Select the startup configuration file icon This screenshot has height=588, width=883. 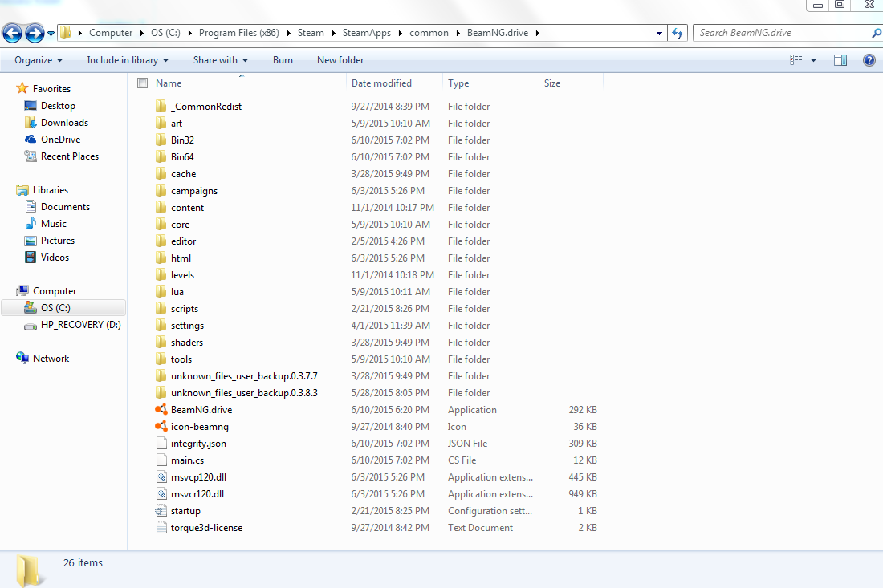tap(161, 511)
